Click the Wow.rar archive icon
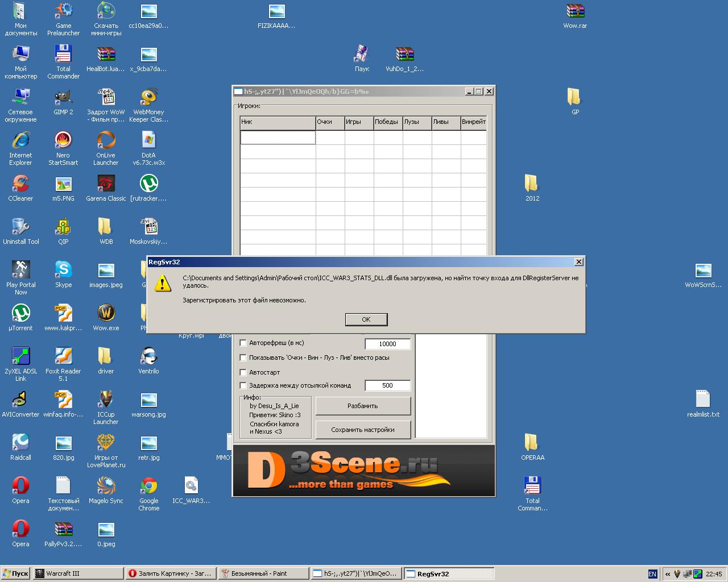 coord(575,16)
